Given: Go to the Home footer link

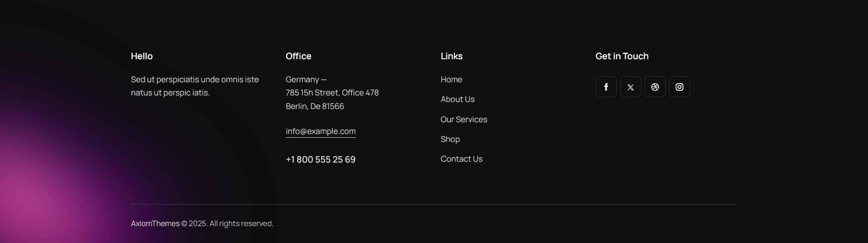Looking at the screenshot, I should click(451, 79).
